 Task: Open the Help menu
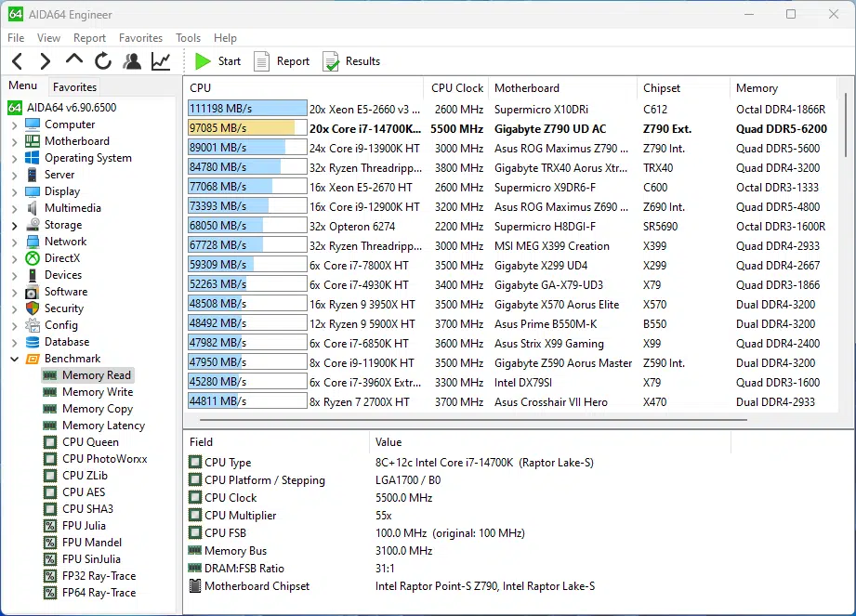click(x=225, y=38)
